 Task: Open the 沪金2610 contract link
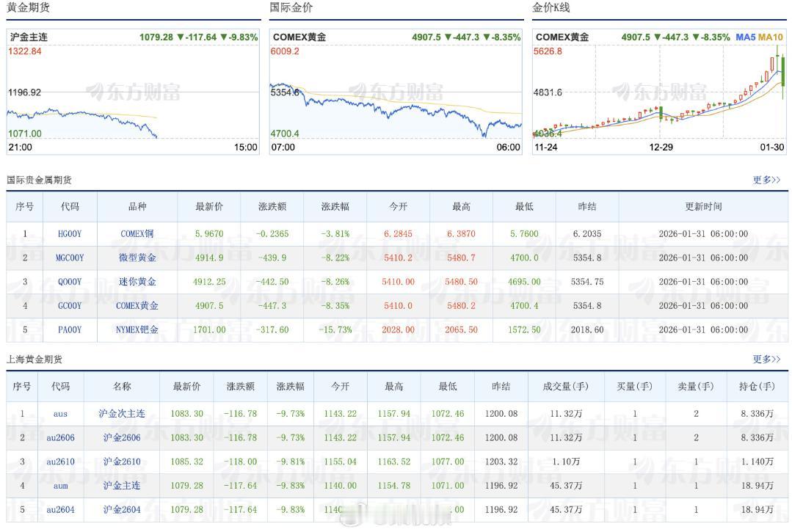122,462
